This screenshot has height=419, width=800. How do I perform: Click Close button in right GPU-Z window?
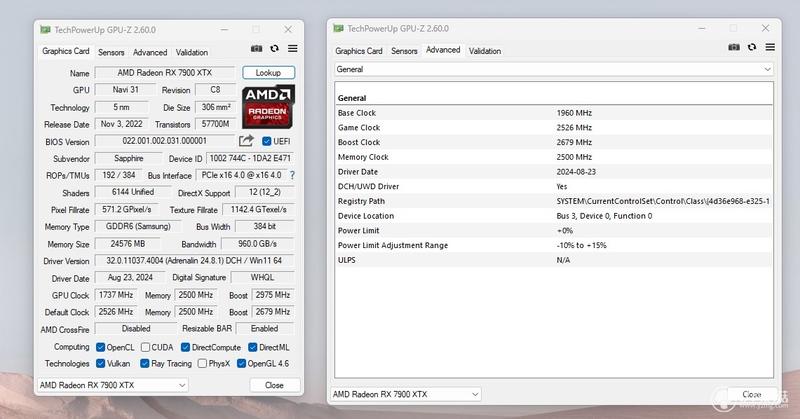click(x=752, y=394)
